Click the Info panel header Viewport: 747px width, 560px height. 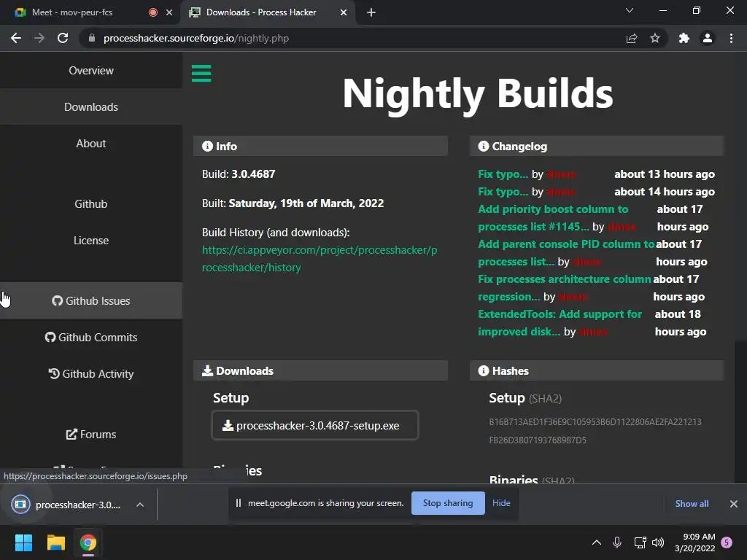click(x=320, y=146)
